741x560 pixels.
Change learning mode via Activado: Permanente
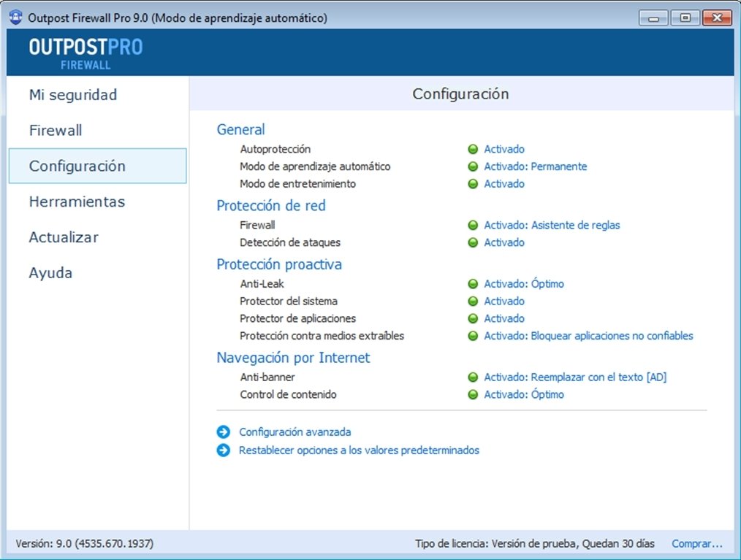[x=535, y=166]
